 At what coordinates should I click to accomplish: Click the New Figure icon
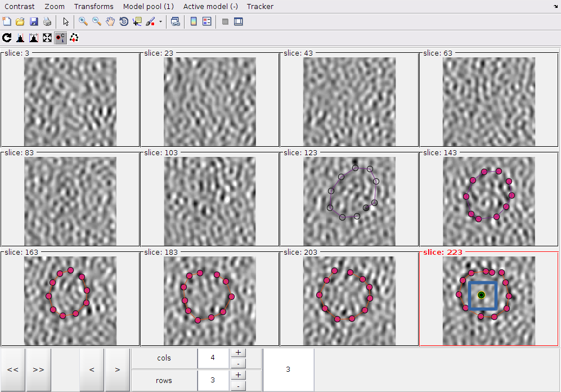pyautogui.click(x=7, y=21)
